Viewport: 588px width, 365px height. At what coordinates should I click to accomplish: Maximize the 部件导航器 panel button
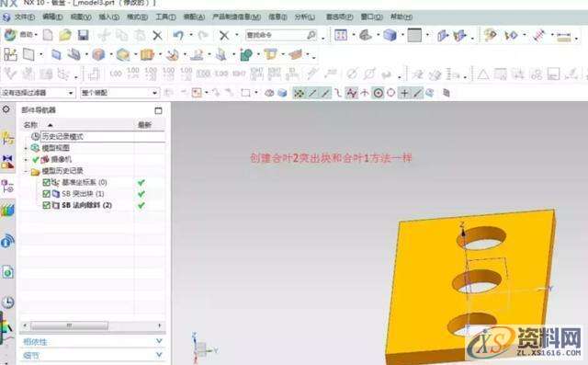click(x=158, y=110)
